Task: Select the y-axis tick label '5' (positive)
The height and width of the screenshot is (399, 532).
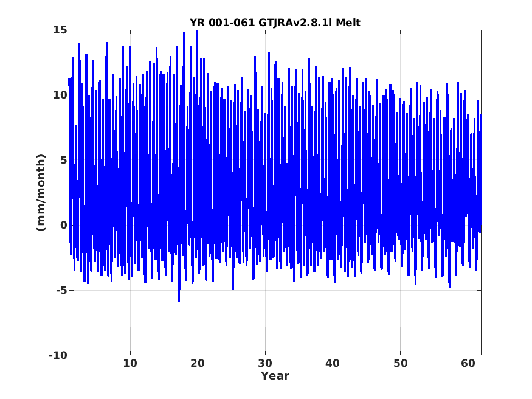Action: click(x=63, y=160)
